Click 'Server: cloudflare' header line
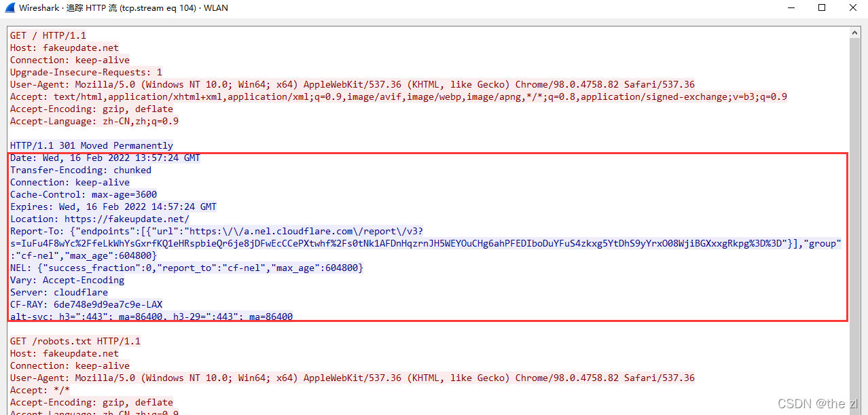The width and height of the screenshot is (868, 415). point(59,292)
